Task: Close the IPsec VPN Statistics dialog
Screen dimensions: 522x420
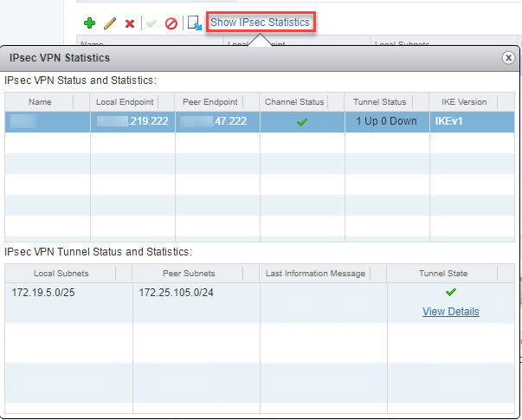Action: coord(508,57)
